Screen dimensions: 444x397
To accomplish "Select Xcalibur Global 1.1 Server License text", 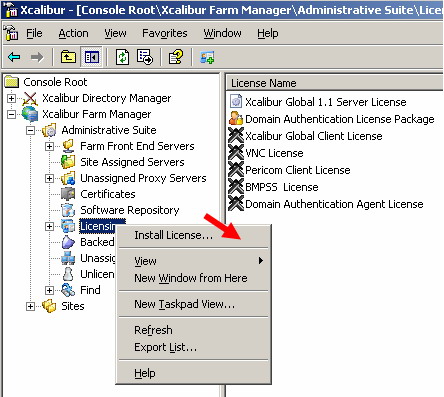I will 326,102.
